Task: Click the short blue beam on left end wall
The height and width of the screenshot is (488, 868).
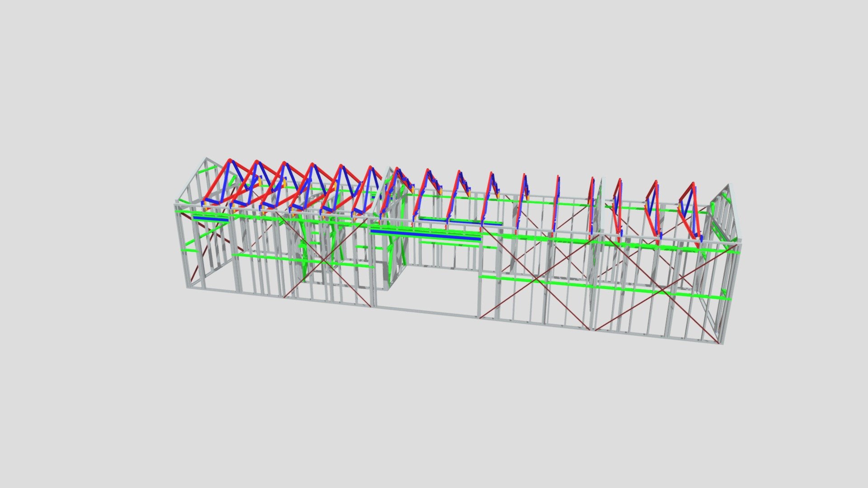Action: (211, 218)
